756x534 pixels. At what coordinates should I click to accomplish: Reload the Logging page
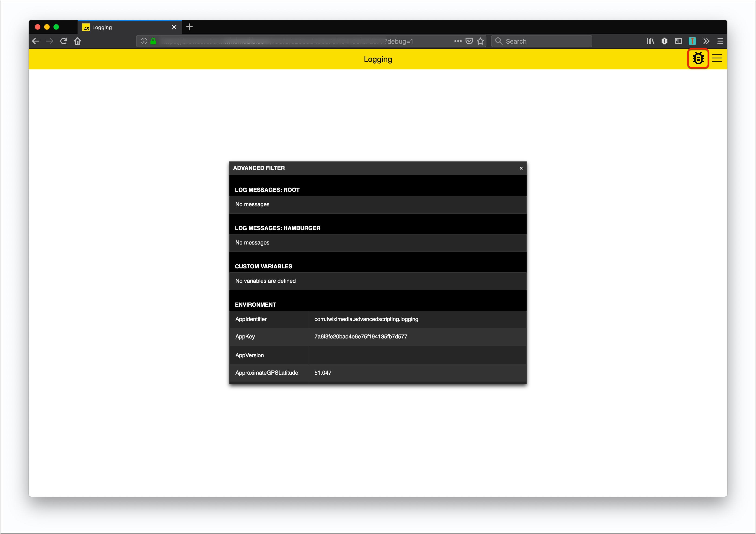point(64,41)
